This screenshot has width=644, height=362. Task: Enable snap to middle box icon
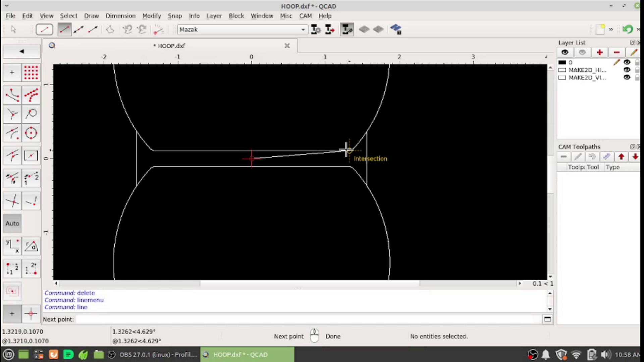[x=31, y=156]
